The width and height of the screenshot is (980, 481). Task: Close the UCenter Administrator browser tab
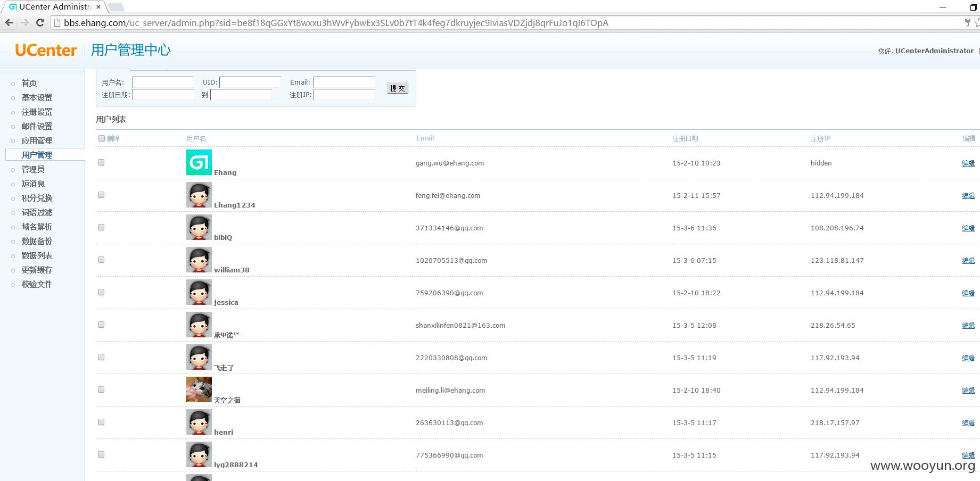[98, 7]
